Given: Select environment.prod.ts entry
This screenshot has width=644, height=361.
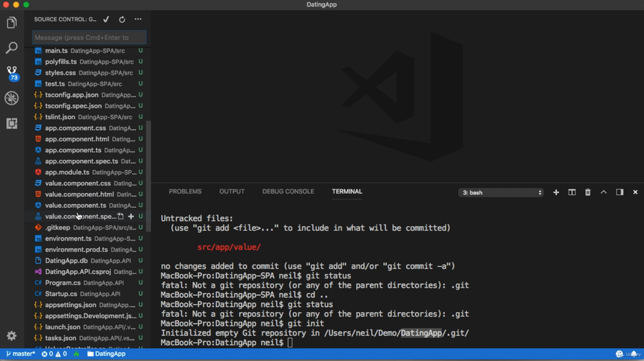Looking at the screenshot, I should [88, 250].
